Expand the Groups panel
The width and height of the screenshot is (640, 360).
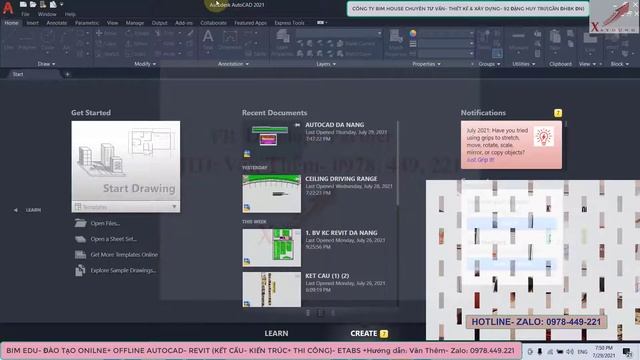[489, 64]
